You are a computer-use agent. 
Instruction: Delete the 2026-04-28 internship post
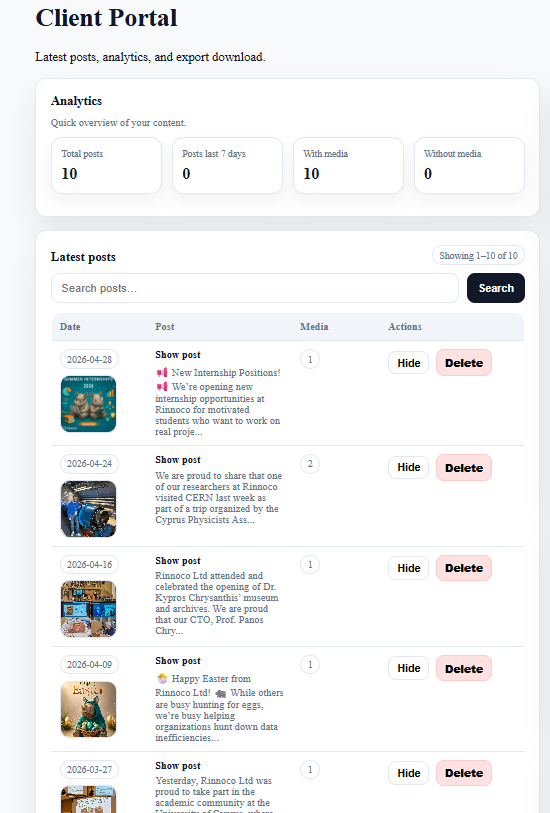click(463, 363)
